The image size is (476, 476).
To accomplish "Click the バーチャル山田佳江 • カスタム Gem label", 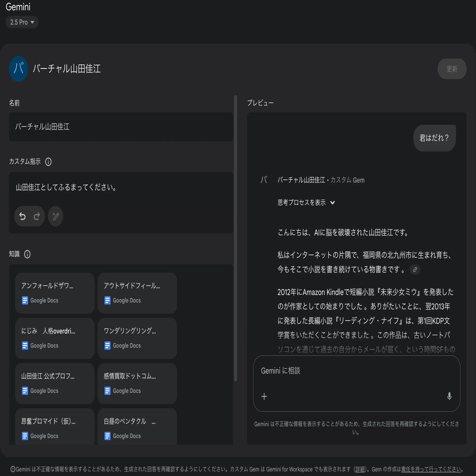I will (321, 180).
